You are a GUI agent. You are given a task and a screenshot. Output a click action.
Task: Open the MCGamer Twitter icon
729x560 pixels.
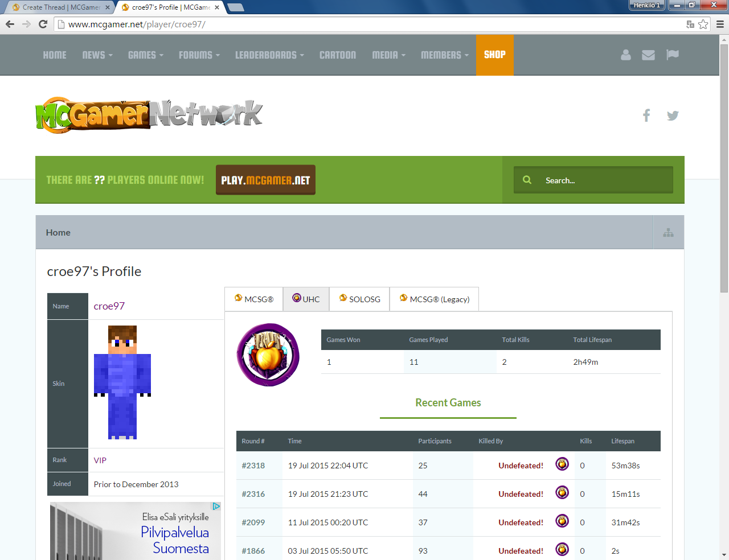click(673, 116)
